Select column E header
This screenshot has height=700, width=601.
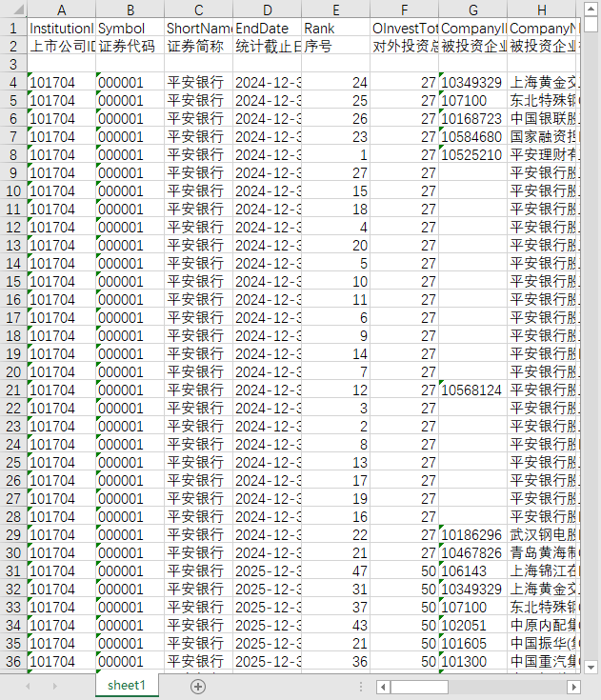pos(336,10)
